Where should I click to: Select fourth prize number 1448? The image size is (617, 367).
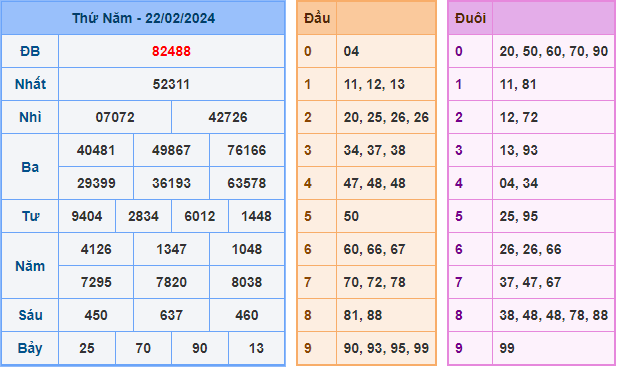pyautogui.click(x=256, y=216)
